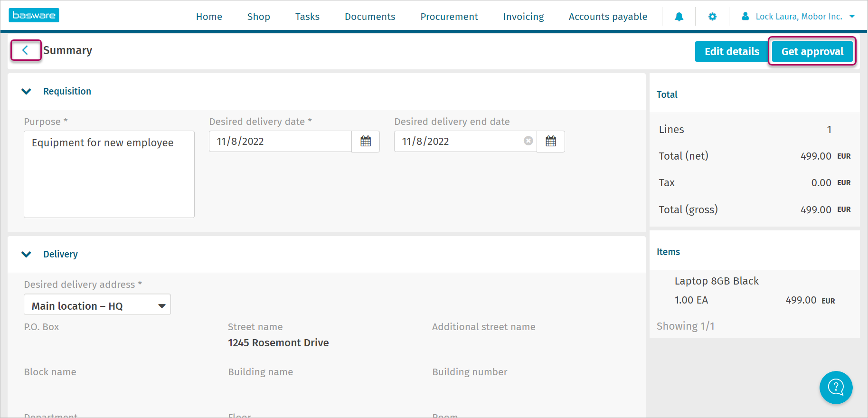Open the Desired delivery address dropdown
The width and height of the screenshot is (868, 418).
click(x=97, y=305)
